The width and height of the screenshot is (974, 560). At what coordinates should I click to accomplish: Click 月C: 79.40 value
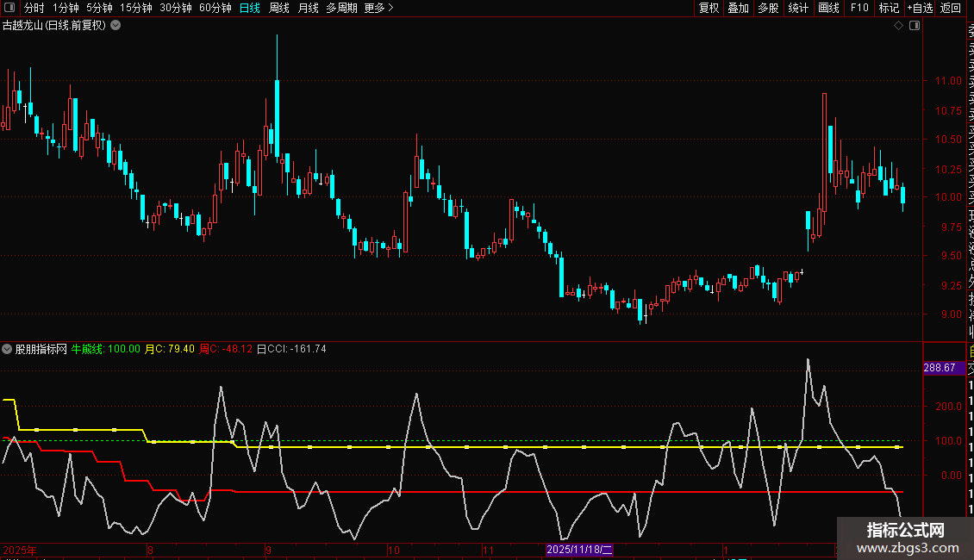coord(170,349)
